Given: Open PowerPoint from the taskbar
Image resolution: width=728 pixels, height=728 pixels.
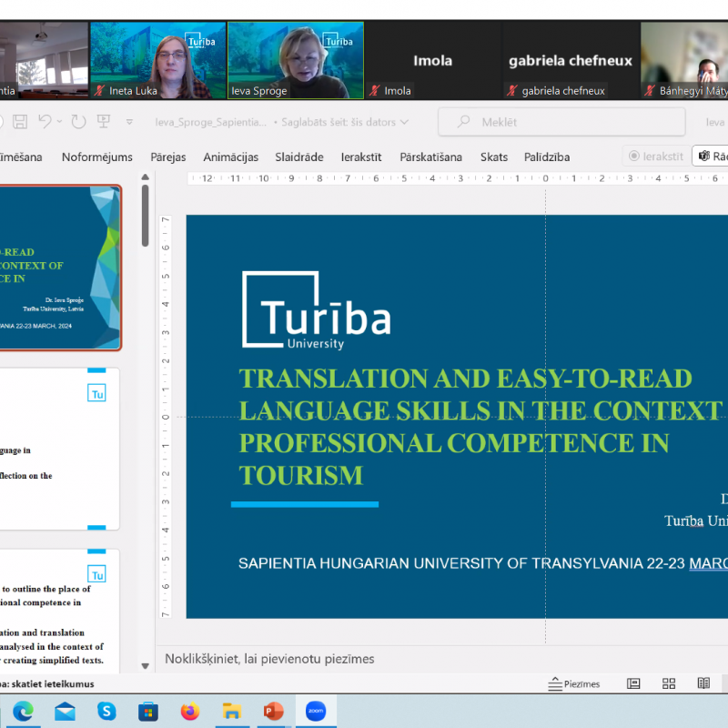Looking at the screenshot, I should point(274,712).
